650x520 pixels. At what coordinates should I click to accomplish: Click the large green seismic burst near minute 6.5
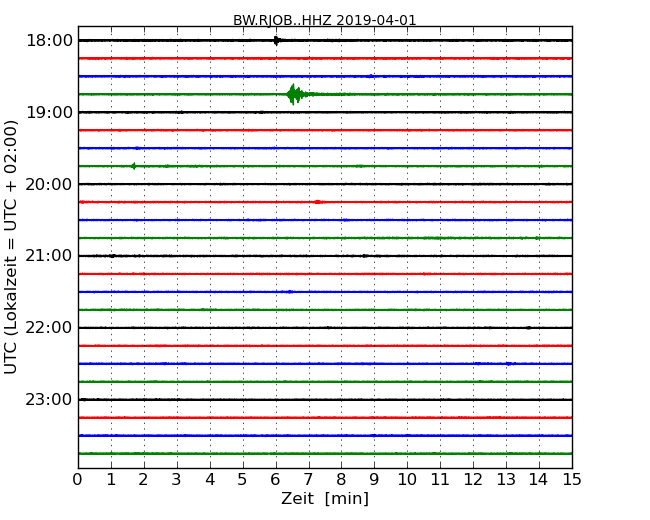tap(295, 94)
